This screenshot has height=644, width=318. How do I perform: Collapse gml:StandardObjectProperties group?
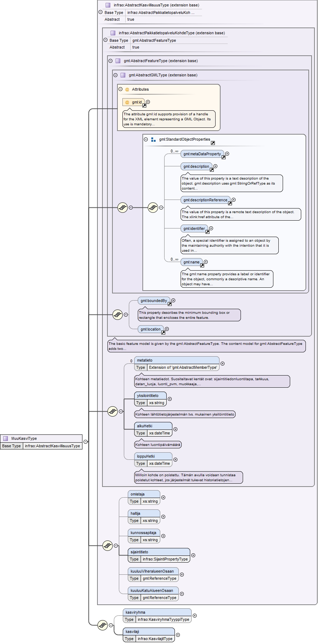pos(146,140)
